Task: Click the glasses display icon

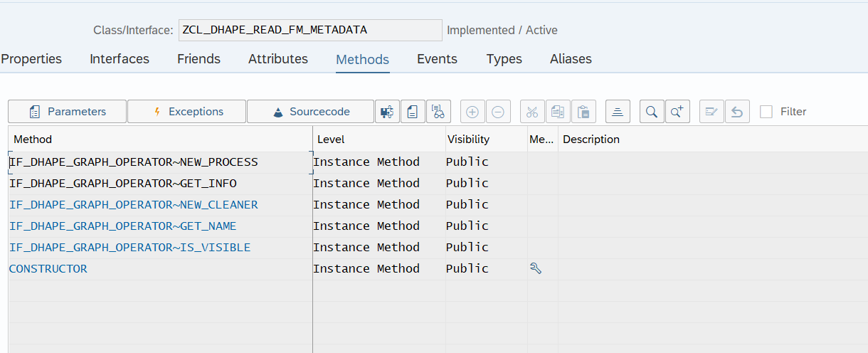Action: point(438,112)
